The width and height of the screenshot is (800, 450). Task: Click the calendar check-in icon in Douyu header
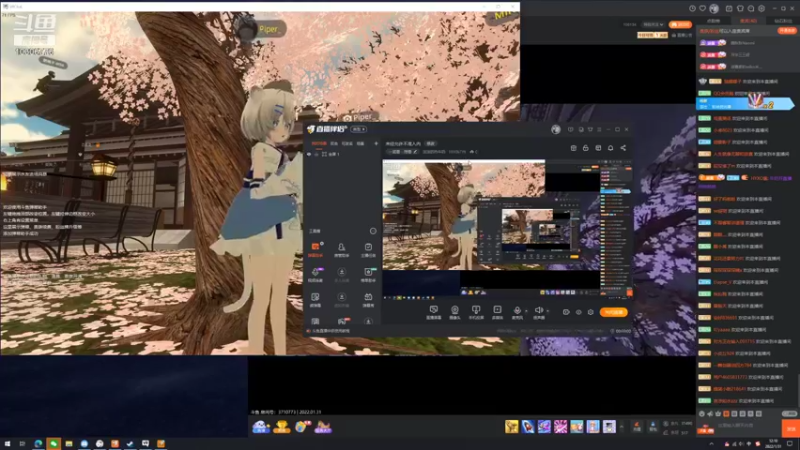[729, 8]
